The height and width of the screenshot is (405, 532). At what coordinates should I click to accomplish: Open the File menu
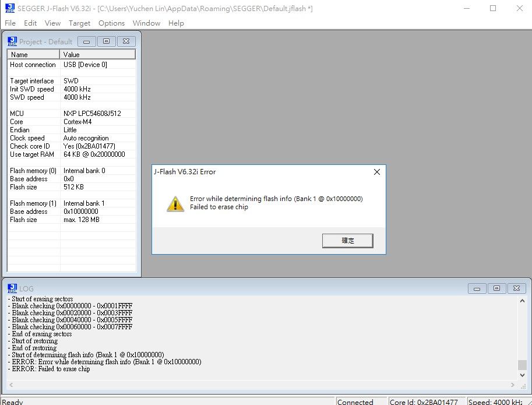coord(10,23)
